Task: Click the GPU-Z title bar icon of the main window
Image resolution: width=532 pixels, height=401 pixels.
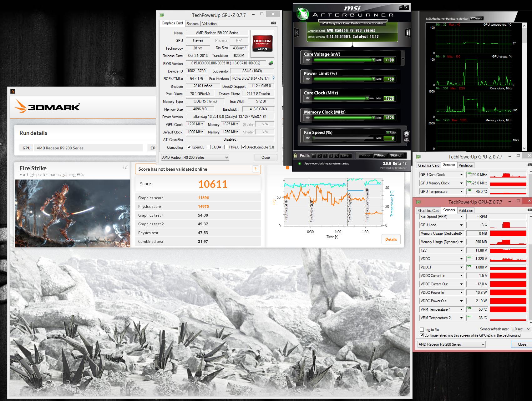Action: [x=162, y=15]
